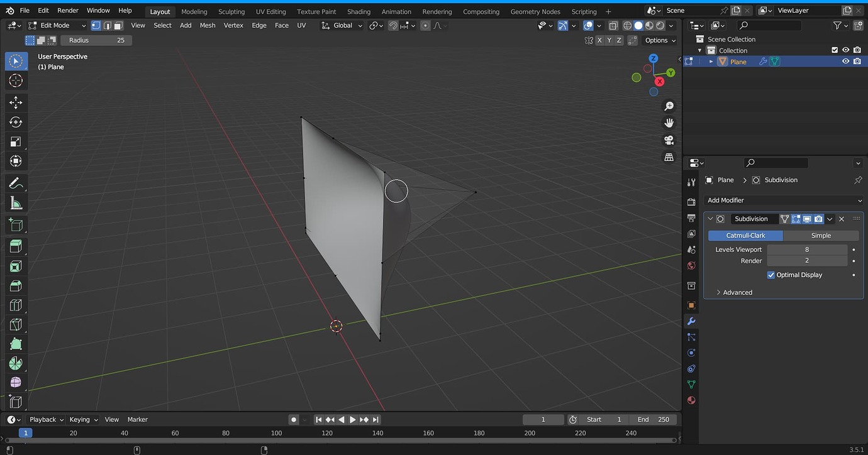Select the Move tool in the toolbar
Screen dimensions: 868x455
(16, 102)
